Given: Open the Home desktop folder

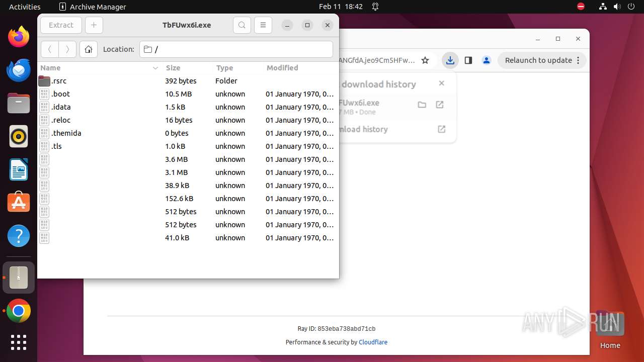Looking at the screenshot, I should [610, 330].
